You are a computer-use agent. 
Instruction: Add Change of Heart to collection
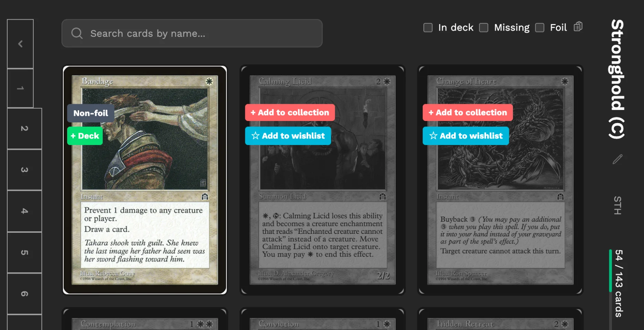point(468,112)
